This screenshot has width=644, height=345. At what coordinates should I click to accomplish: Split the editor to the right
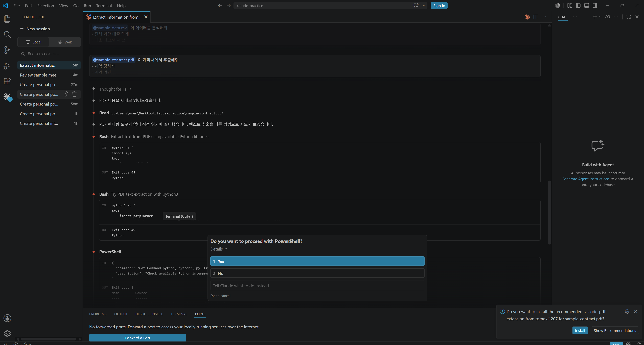coord(536,17)
